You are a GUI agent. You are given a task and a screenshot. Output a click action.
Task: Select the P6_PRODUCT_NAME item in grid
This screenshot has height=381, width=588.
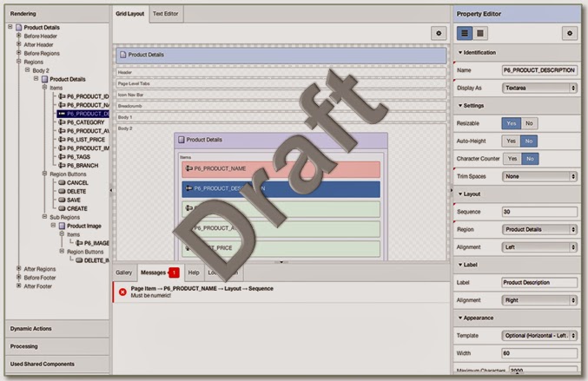(x=281, y=169)
